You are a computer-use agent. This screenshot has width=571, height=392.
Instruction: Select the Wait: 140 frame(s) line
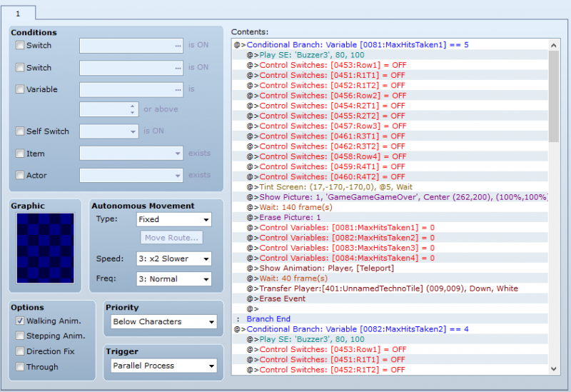390,207
